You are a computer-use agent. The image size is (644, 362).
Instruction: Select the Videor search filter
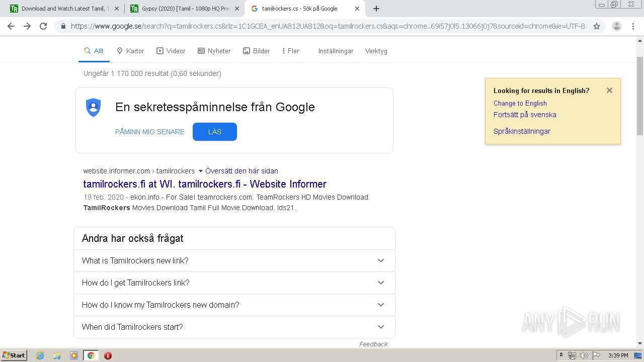171,51
